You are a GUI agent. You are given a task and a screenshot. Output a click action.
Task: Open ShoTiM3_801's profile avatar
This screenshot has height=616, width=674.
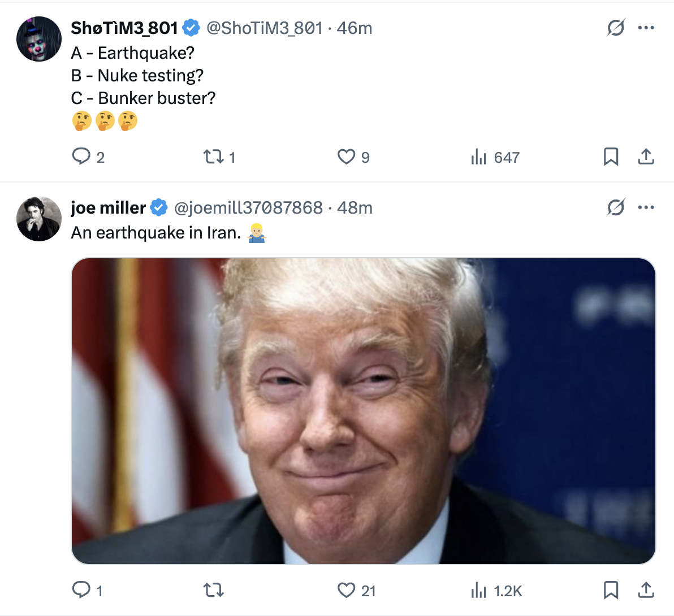(x=39, y=39)
